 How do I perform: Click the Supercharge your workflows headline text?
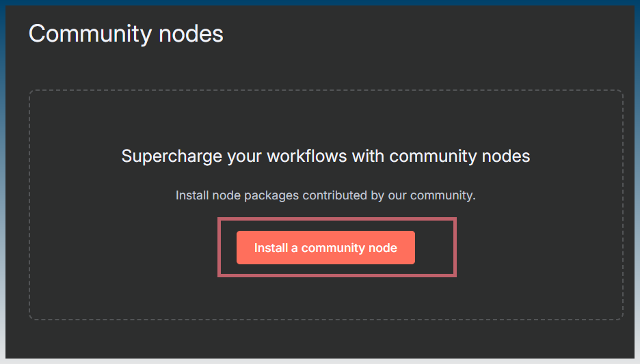(325, 156)
